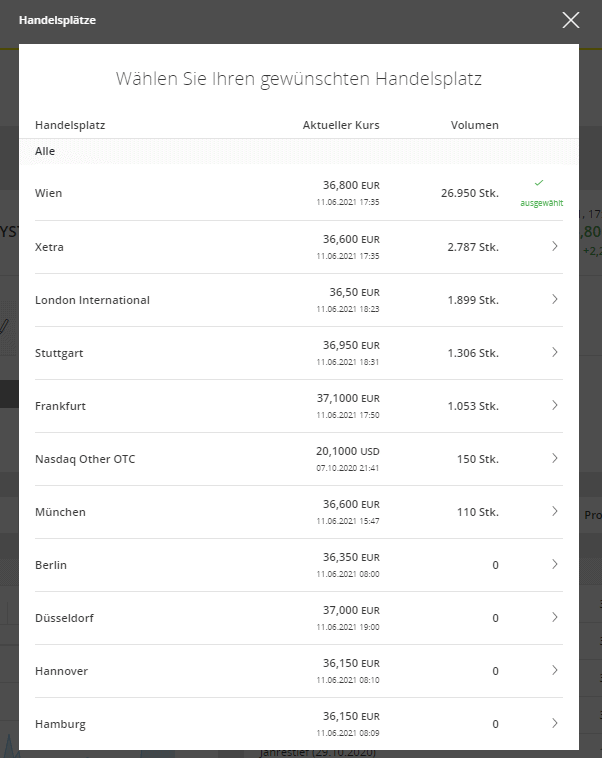Sort by the Volumen column header
Screen dimensions: 602x758
coord(474,125)
